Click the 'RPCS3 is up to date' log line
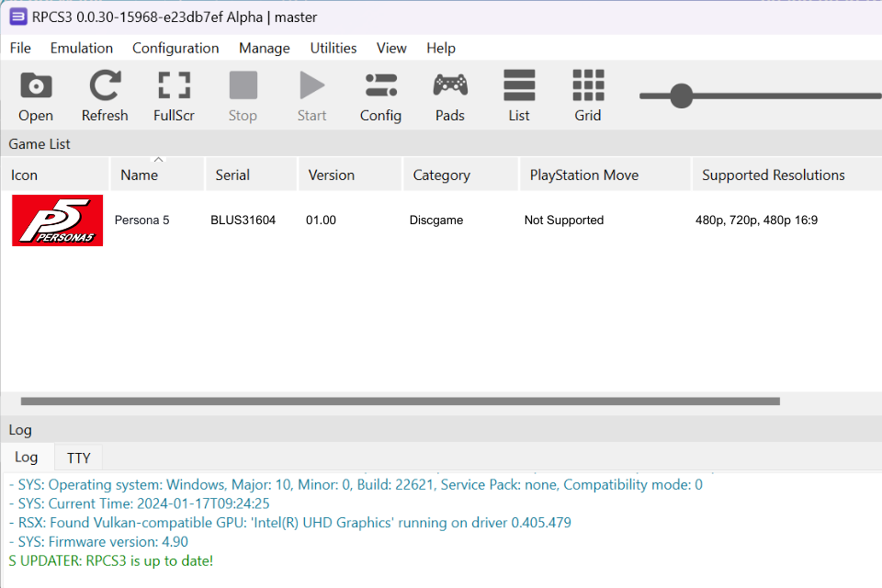 pyautogui.click(x=111, y=561)
